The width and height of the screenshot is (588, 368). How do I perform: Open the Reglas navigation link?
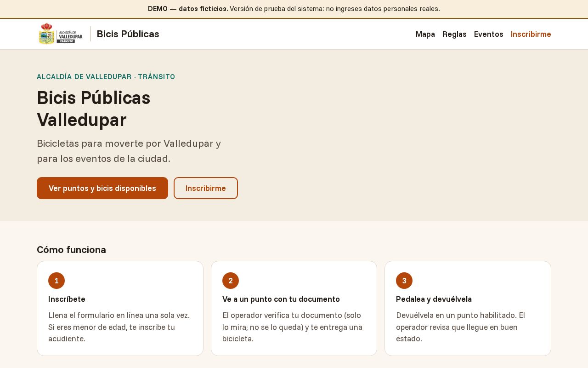(454, 34)
